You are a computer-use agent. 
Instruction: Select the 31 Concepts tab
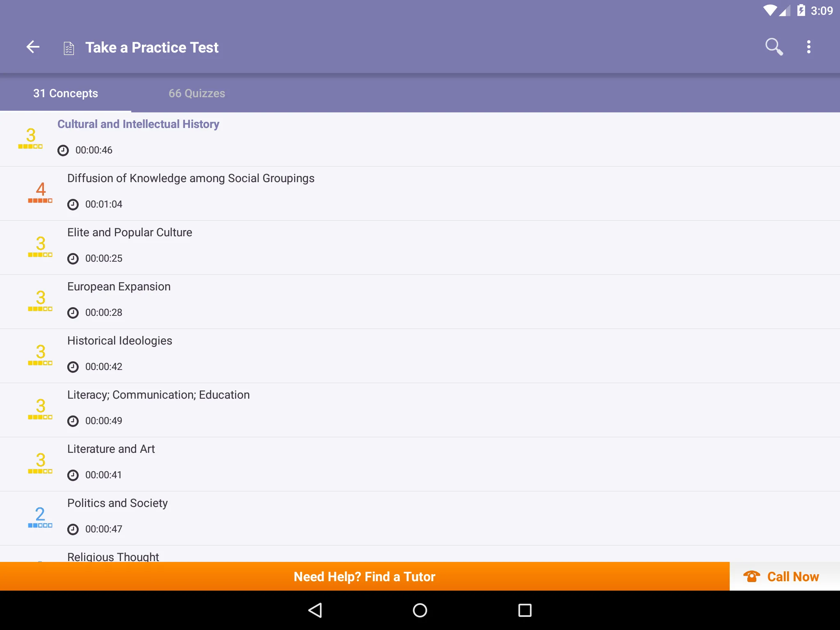[66, 93]
